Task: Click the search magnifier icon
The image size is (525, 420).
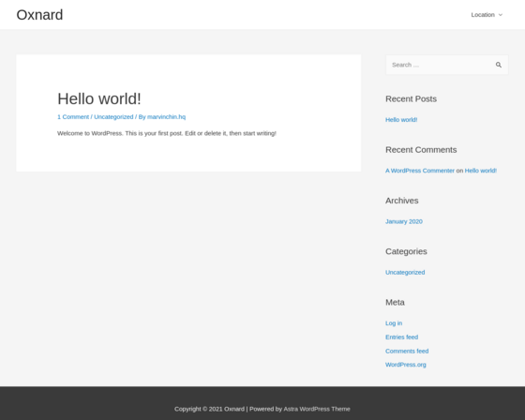Action: coord(499,65)
